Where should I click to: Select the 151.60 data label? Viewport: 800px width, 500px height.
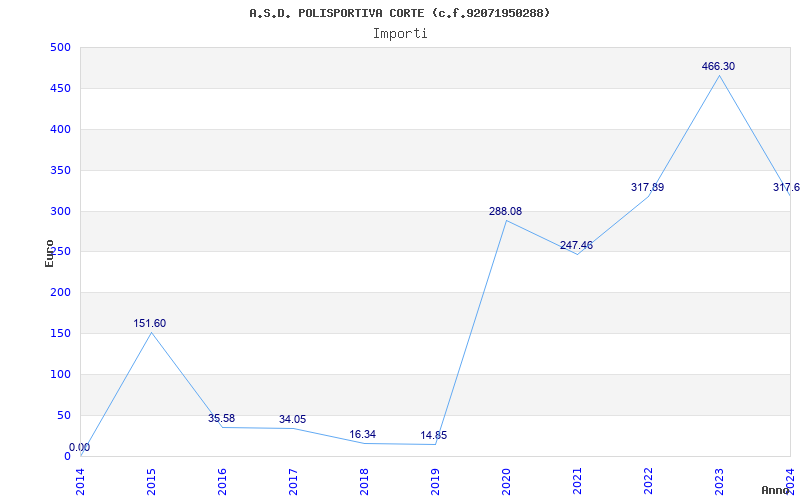tap(149, 323)
